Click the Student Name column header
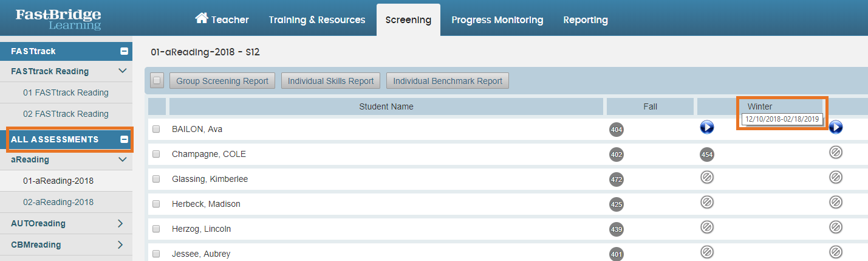 click(386, 106)
